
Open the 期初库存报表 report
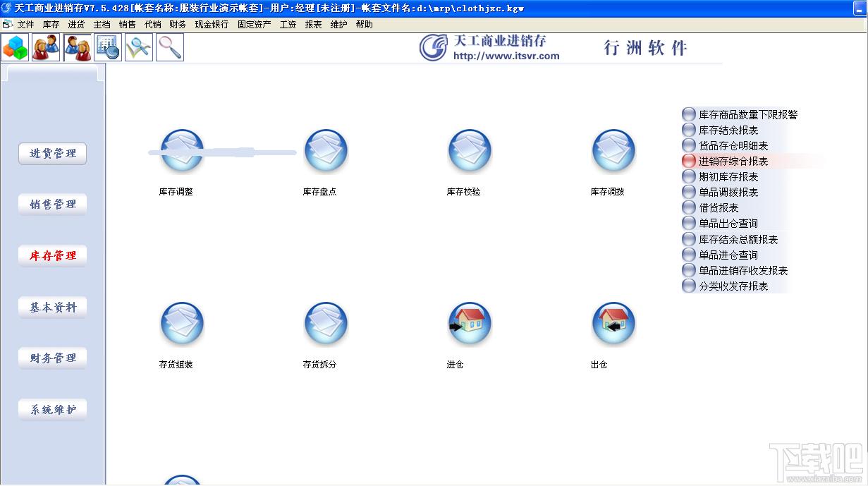tap(720, 176)
